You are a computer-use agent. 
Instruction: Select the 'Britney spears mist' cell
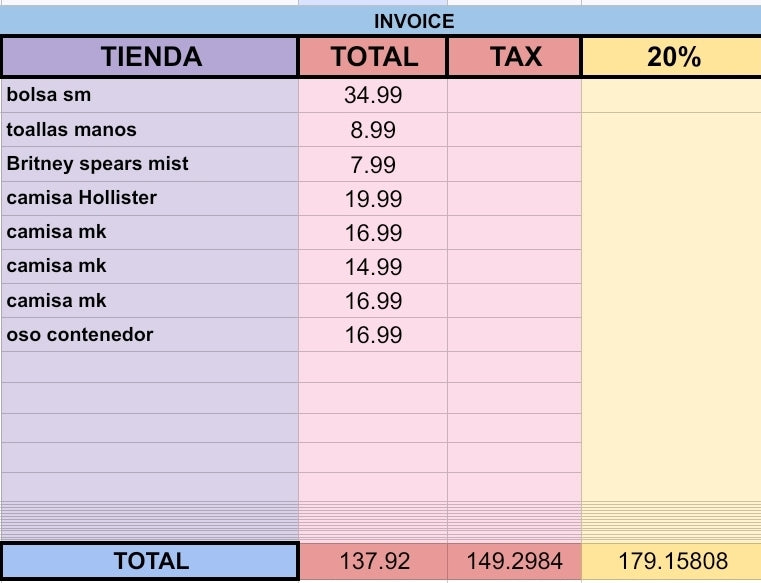[150, 164]
